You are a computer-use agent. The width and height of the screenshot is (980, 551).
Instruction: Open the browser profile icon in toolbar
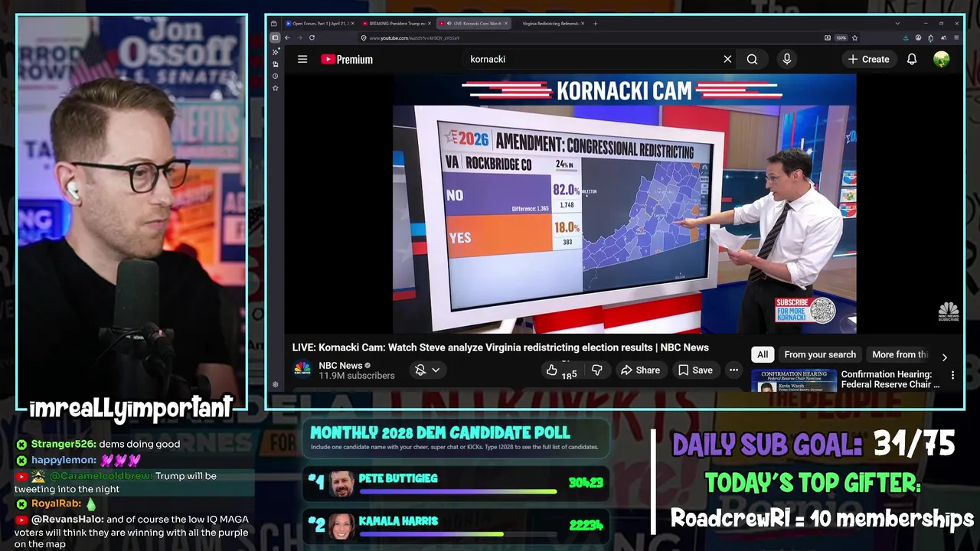click(918, 37)
